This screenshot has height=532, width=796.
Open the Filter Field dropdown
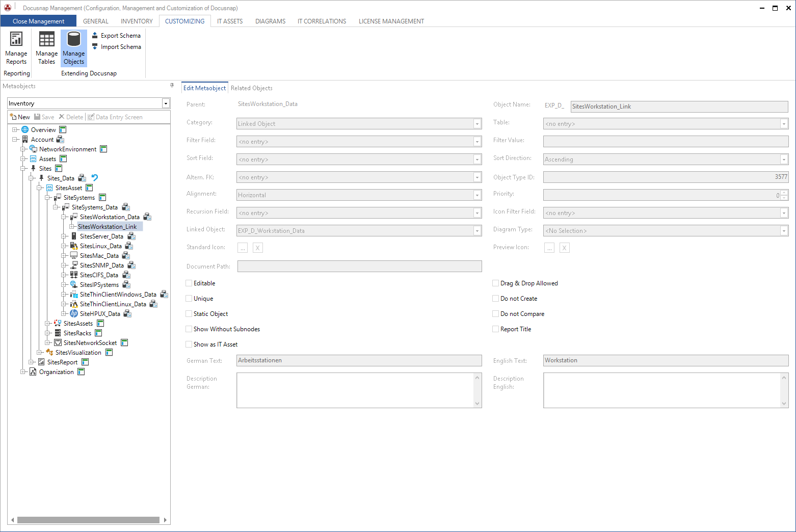477,142
